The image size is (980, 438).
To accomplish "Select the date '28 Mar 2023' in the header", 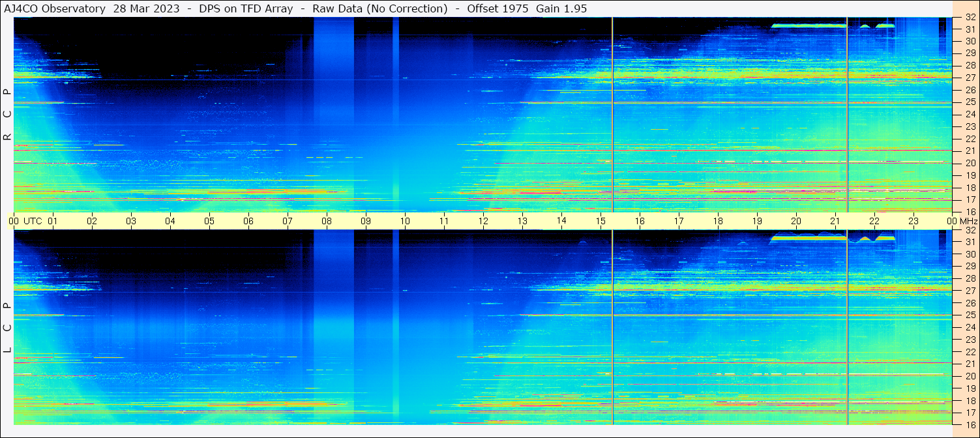I will (147, 8).
